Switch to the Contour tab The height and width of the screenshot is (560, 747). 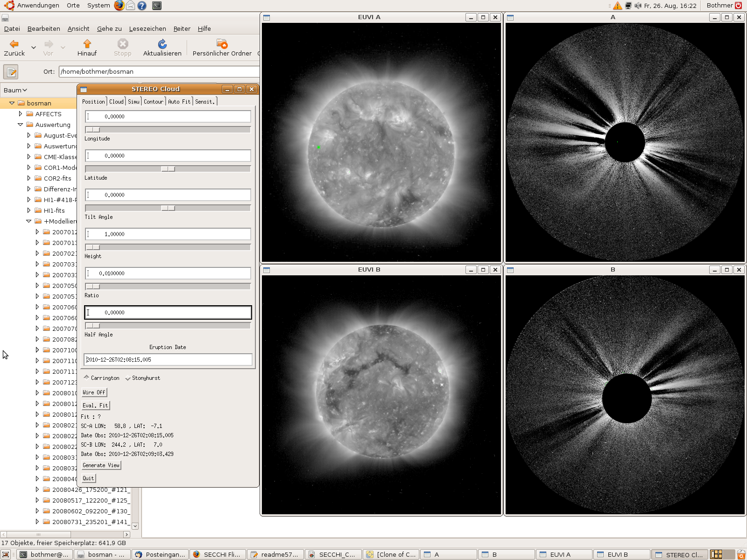154,101
